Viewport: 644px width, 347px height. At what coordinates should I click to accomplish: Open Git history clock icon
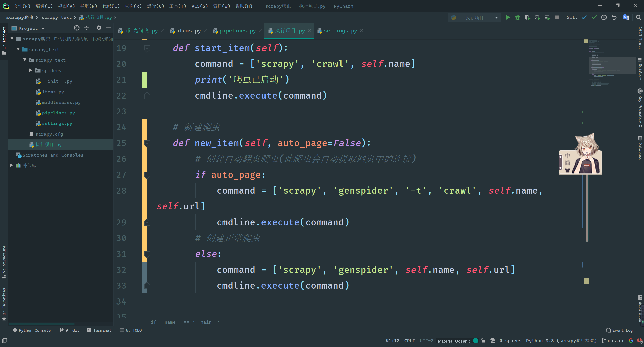pyautogui.click(x=604, y=17)
